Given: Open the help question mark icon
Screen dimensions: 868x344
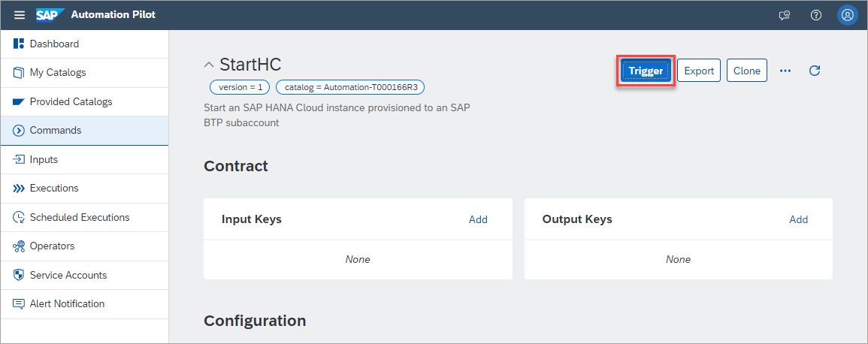Looking at the screenshot, I should tap(815, 16).
